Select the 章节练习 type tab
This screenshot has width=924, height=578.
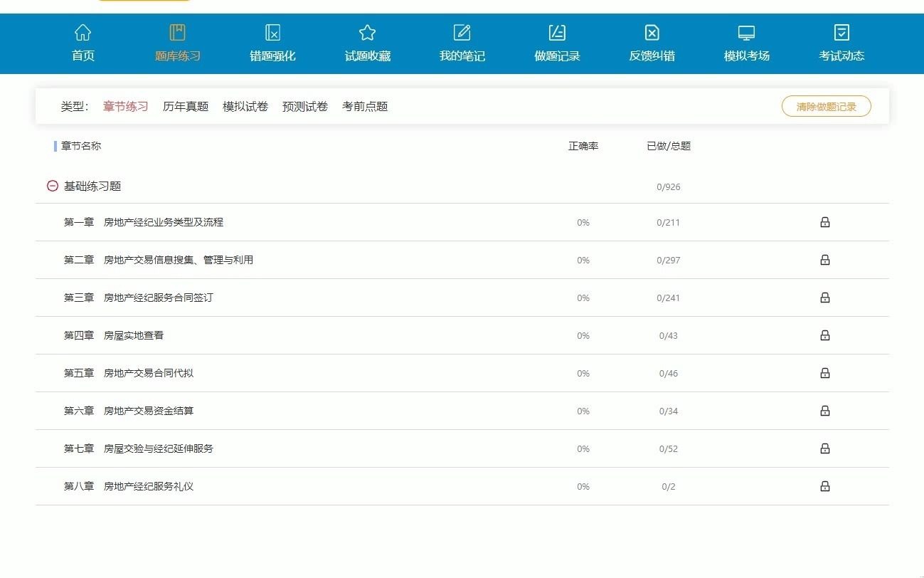coord(126,107)
